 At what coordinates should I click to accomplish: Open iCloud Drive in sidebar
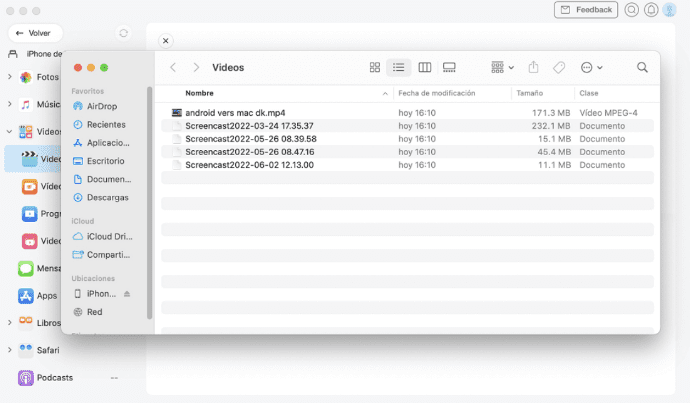pyautogui.click(x=103, y=236)
